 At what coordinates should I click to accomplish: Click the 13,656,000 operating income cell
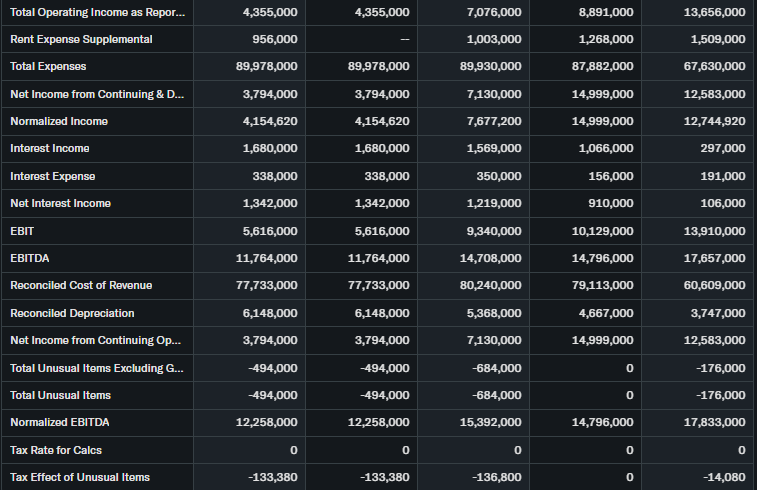tap(714, 12)
